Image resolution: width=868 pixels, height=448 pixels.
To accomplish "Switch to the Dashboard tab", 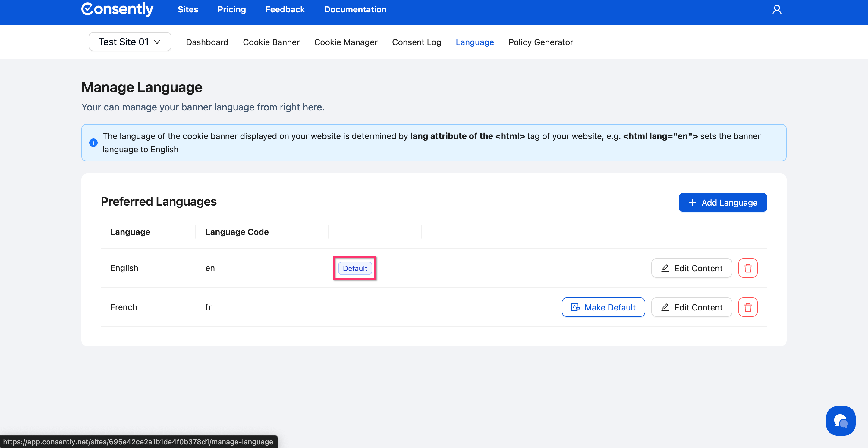I will (207, 42).
